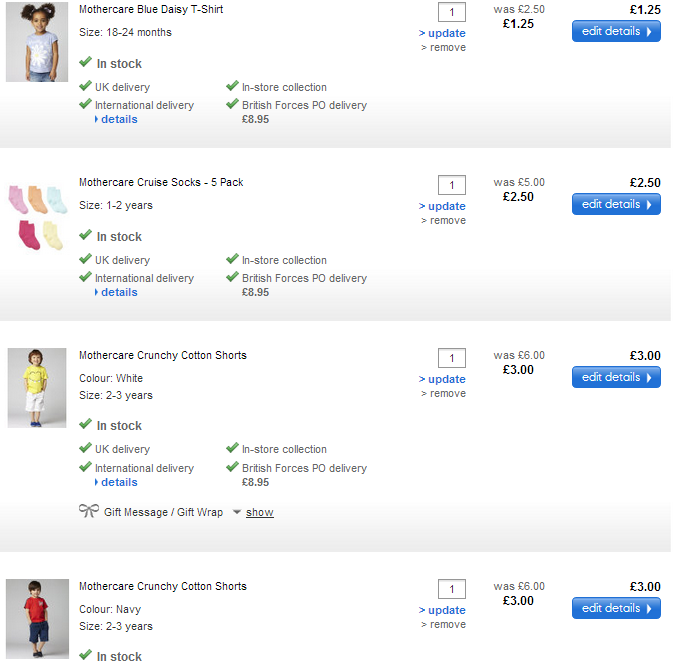Show the Gift Message / Gift Wrap options

click(260, 512)
